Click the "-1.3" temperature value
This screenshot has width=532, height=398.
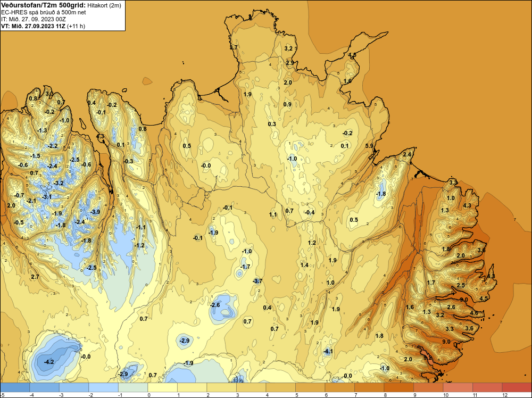click(41, 130)
